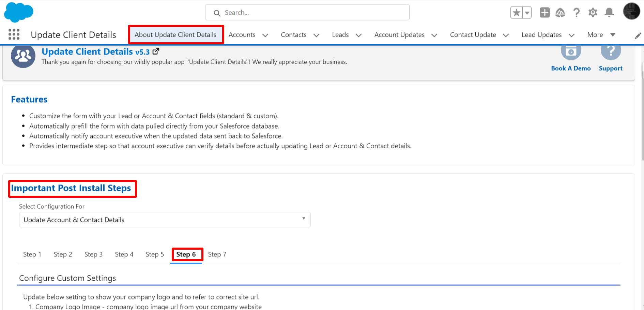Click the Important Post Install Steps heading
This screenshot has width=644, height=310.
tap(71, 188)
